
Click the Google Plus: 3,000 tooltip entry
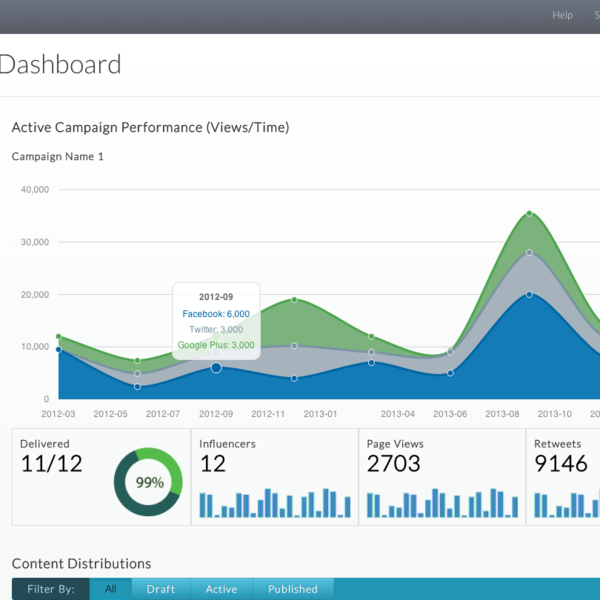(216, 345)
